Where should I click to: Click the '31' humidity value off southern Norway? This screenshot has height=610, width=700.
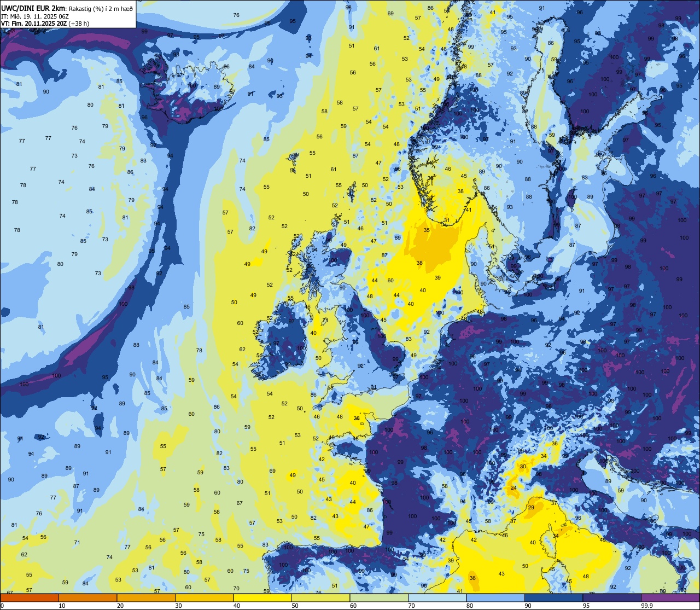[x=447, y=220]
